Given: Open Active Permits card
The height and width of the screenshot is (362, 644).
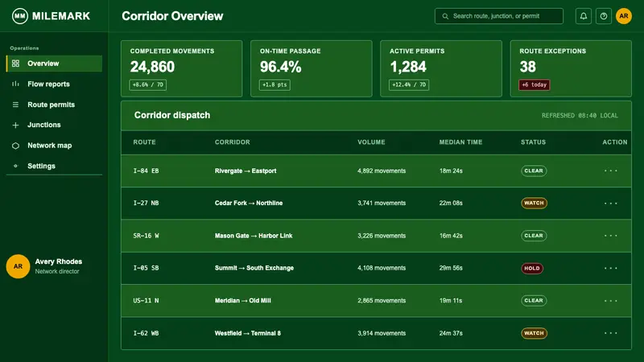Looking at the screenshot, I should click(441, 68).
